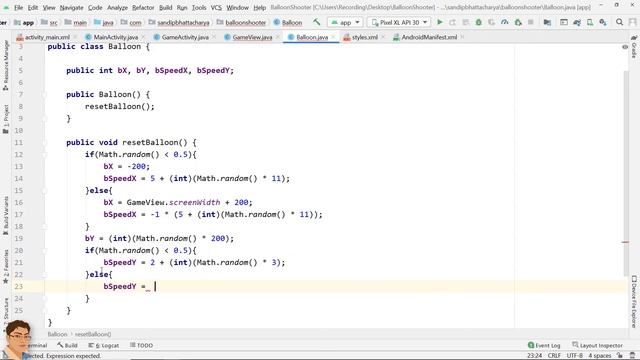Open the Favorites side panel
Viewport: 640px width, 360px height.
pyautogui.click(x=5, y=266)
